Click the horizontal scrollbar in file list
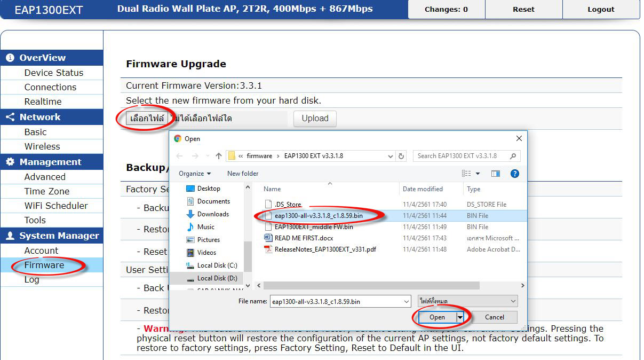The height and width of the screenshot is (360, 644). coord(371,286)
